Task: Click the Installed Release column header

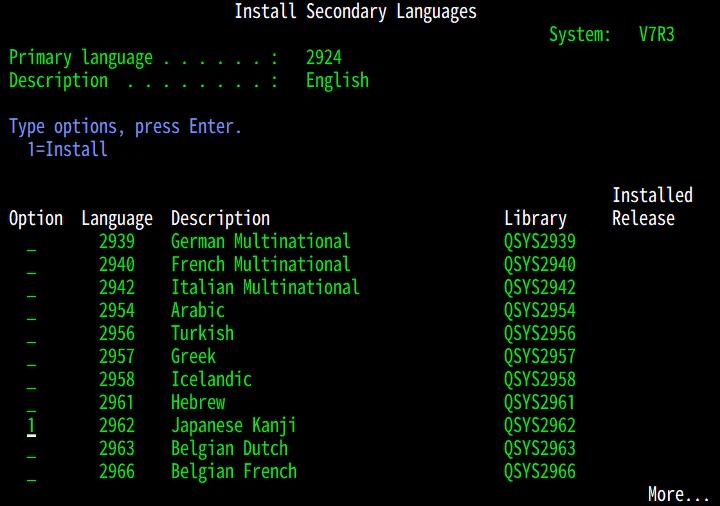Action: tap(652, 207)
